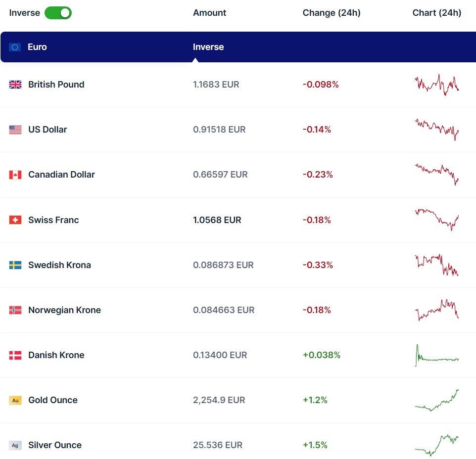The image size is (476, 459).
Task: Click the Amount column header
Action: click(209, 13)
